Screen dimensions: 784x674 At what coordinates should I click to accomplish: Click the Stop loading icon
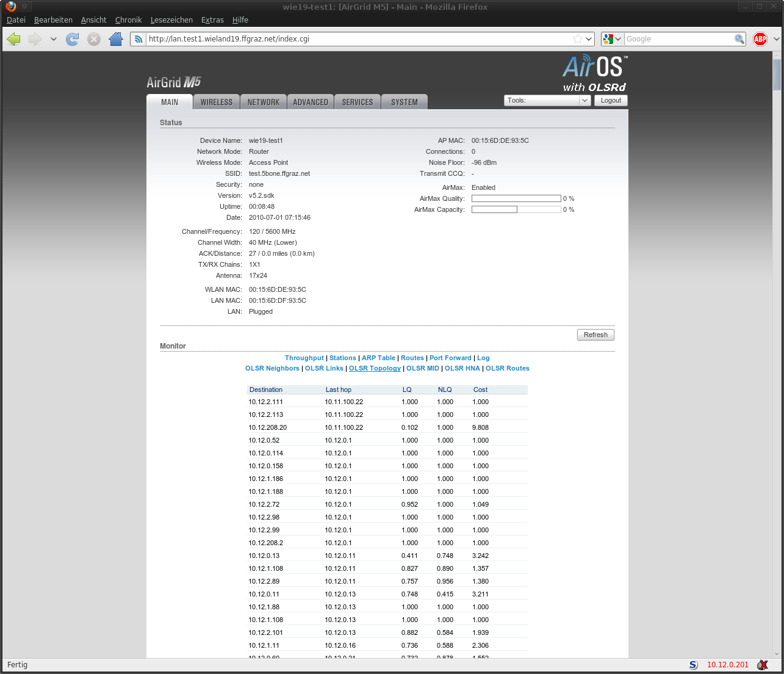click(x=94, y=39)
